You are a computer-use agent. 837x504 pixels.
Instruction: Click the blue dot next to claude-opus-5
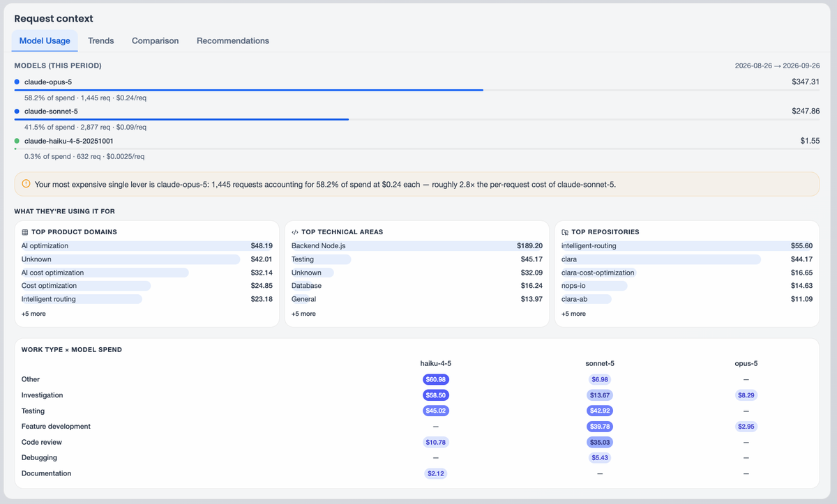point(17,82)
